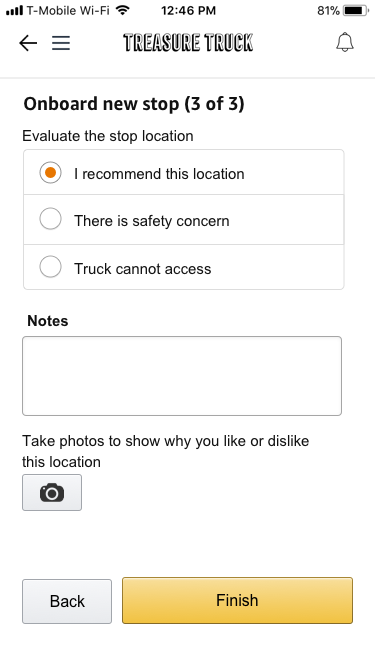Image resolution: width=375 pixels, height=667 pixels.
Task: Tap the cellular signal bars
Action: pyautogui.click(x=14, y=10)
